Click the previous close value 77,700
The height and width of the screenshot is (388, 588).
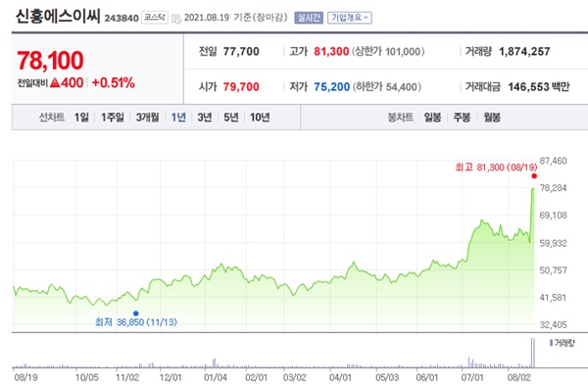click(241, 51)
